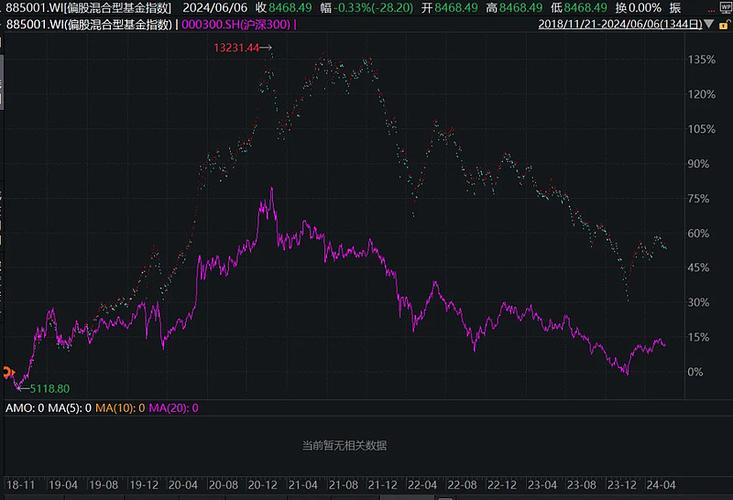
Task: Click the 135% label on percentage axis
Action: pyautogui.click(x=701, y=60)
